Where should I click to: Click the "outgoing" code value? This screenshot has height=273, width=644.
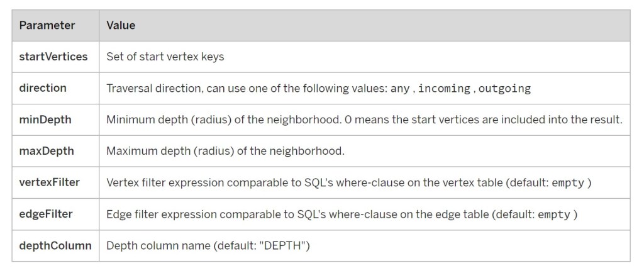click(x=504, y=89)
